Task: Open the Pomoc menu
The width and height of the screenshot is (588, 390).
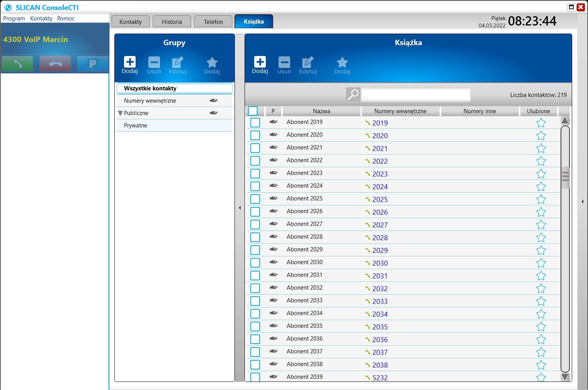Action: pos(66,19)
